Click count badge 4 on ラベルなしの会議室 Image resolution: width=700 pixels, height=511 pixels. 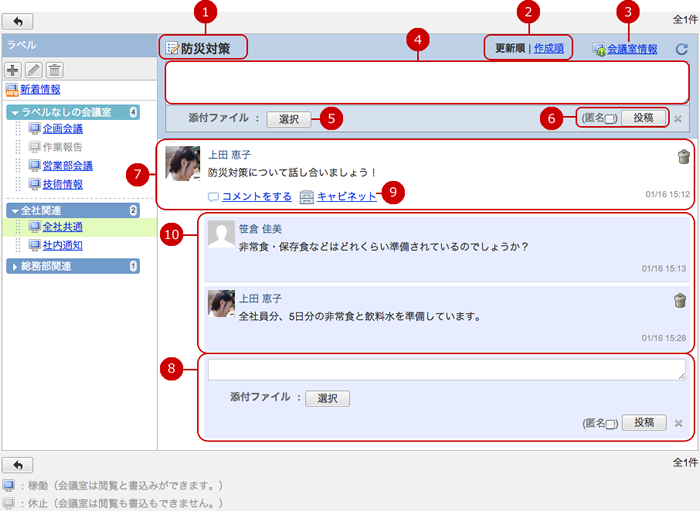pos(133,112)
